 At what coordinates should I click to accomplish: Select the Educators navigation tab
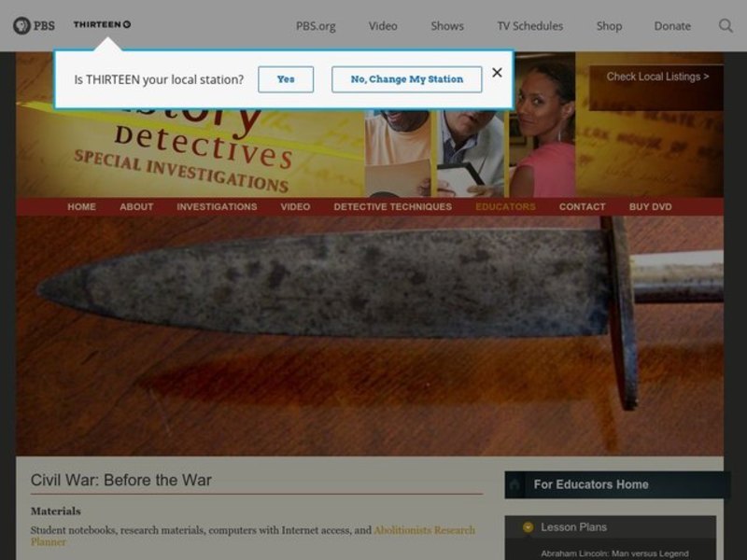505,207
